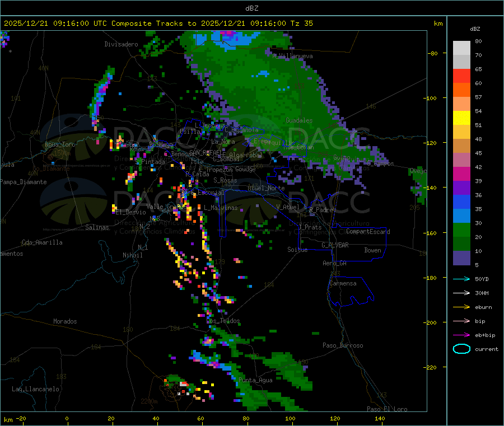Click the cyan 'current' ellipse icon
Image resolution: width=504 pixels, height=426 pixels.
point(461,349)
